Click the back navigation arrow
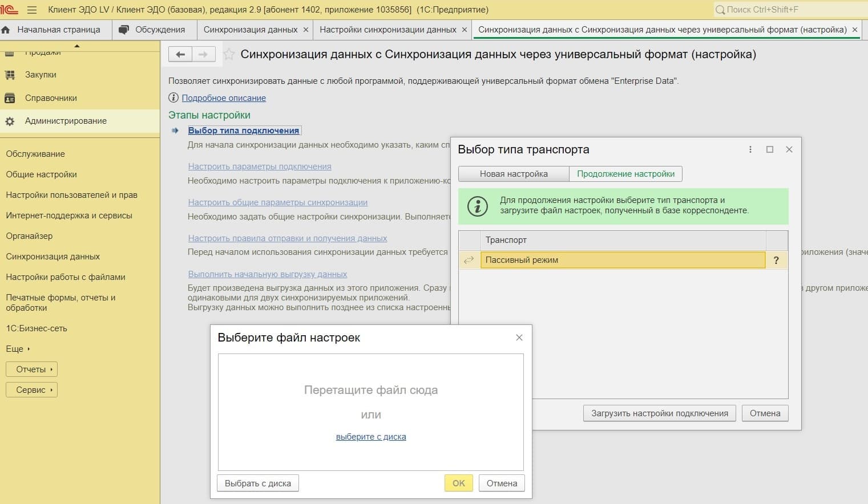868x504 pixels. [x=180, y=54]
